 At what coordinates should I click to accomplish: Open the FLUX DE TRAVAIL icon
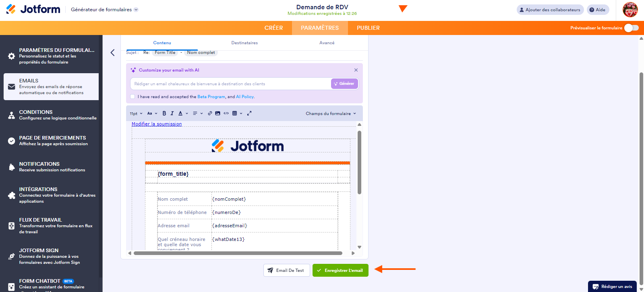[12, 226]
